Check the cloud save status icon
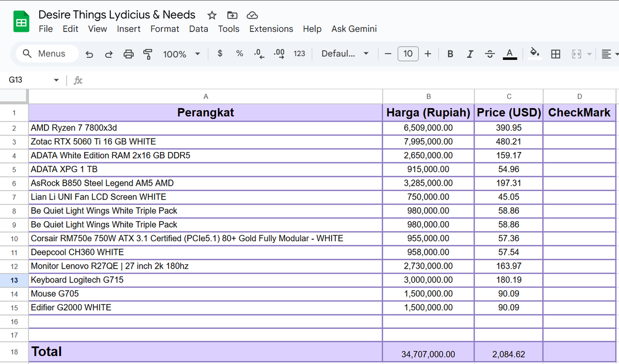The height and width of the screenshot is (364, 619). pos(252,15)
